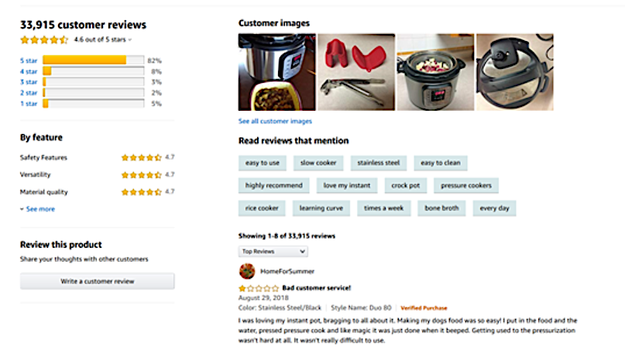Open the 1 star reviews link
The width and height of the screenshot is (625, 364).
pyautogui.click(x=29, y=104)
